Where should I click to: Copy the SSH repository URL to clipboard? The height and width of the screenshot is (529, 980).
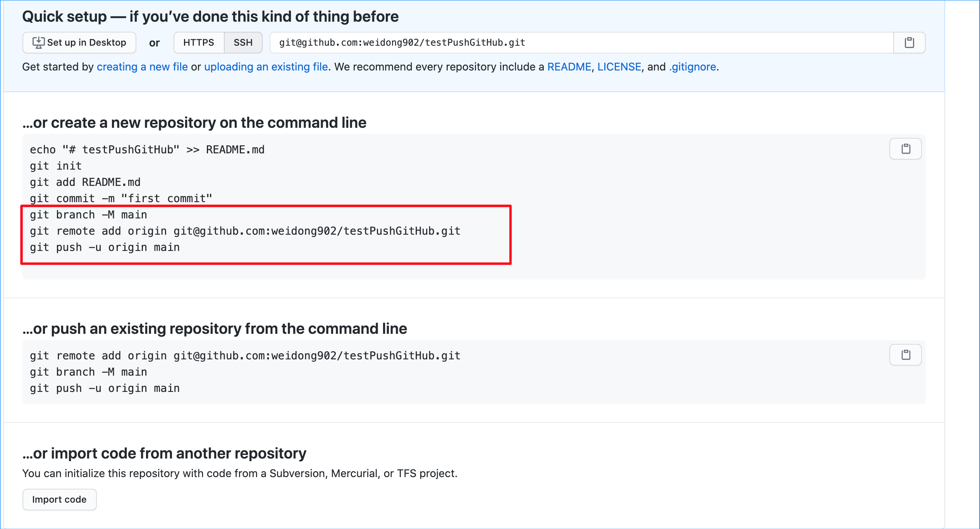(909, 43)
